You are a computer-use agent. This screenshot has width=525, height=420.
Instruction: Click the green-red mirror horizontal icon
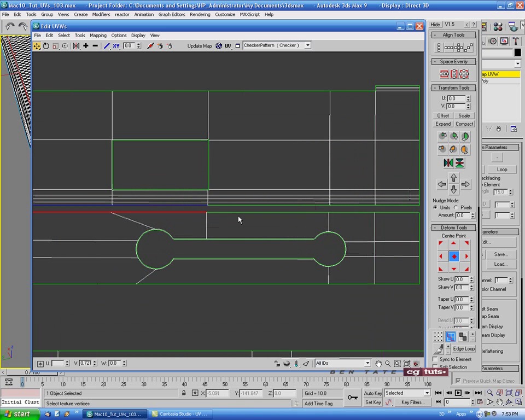pos(448,163)
